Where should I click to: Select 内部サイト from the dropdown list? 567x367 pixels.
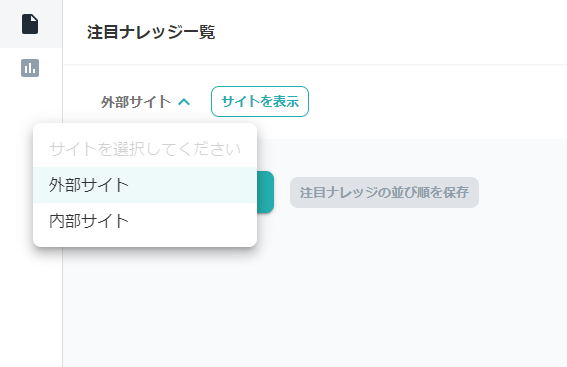(x=145, y=221)
